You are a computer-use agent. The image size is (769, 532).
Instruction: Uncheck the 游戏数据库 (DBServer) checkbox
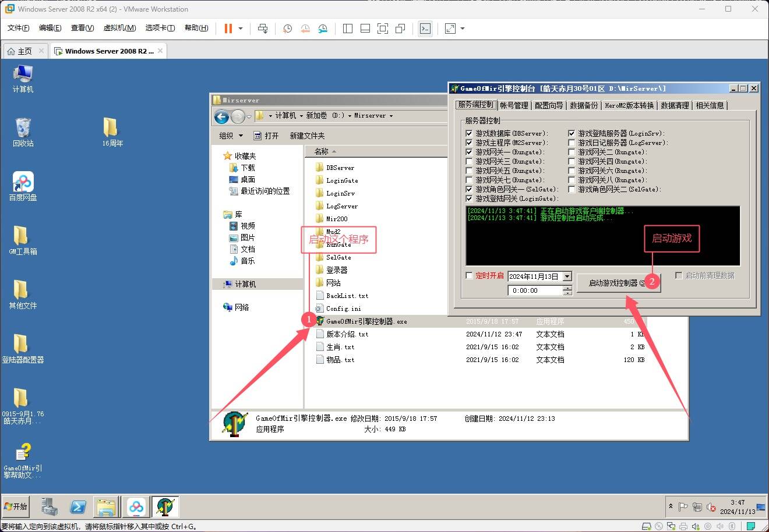pyautogui.click(x=470, y=133)
